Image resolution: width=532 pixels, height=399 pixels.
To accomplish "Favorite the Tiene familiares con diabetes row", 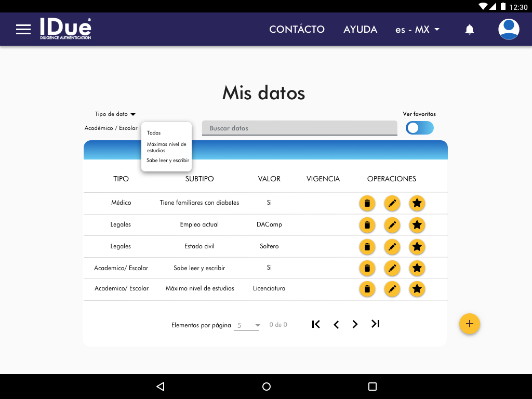I will 417,203.
